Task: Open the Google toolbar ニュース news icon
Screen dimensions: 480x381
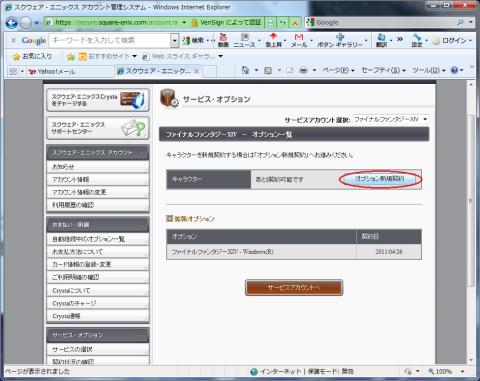Action: pos(244,40)
